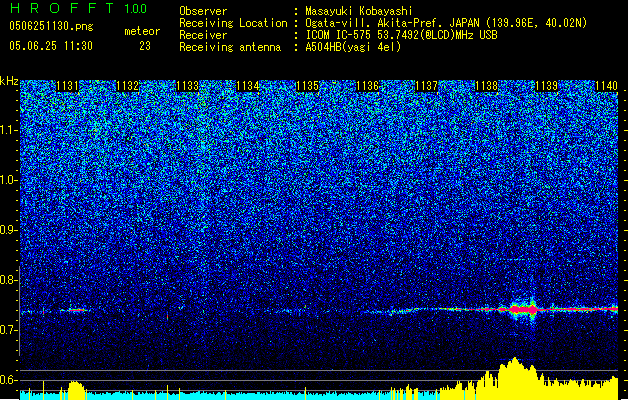Click the 0.8 kHz axis tick label
The width and height of the screenshot is (629, 400).
[8, 280]
